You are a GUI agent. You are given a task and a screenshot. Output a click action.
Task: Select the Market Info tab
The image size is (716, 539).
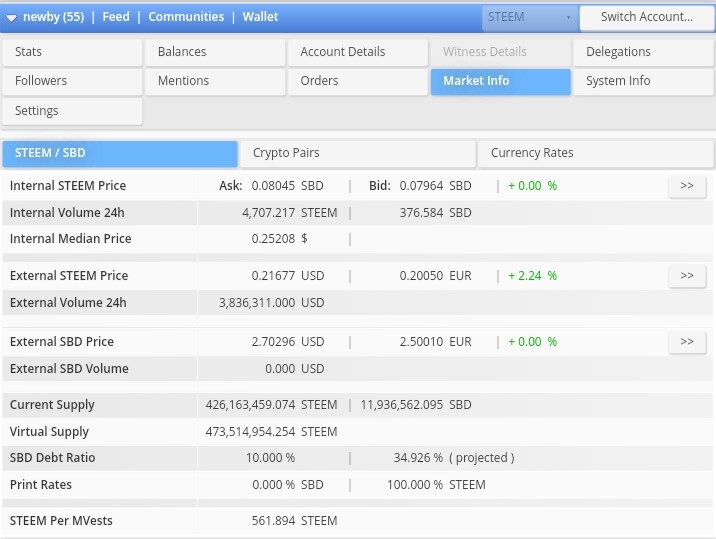[500, 81]
